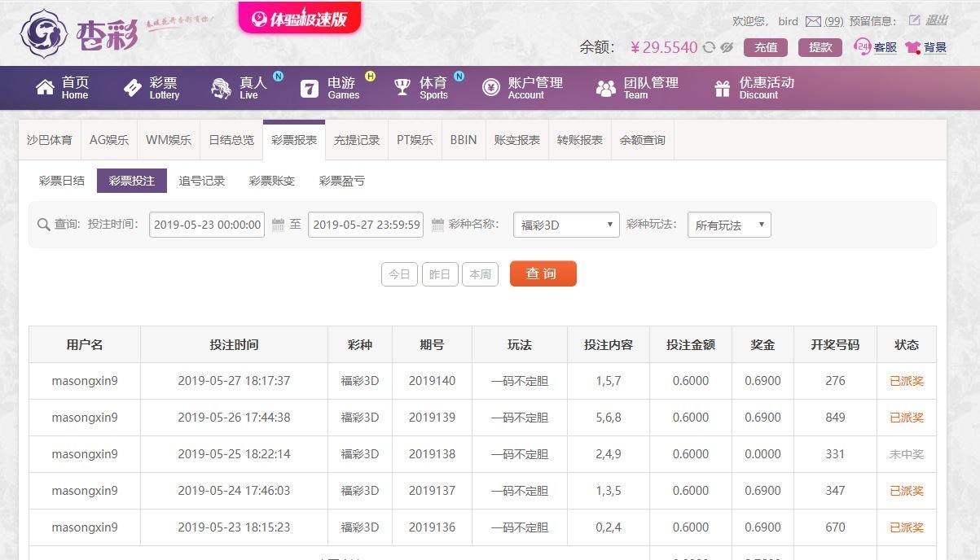Click the 昨日 quick filter button
Screen dimensions: 980x560
[x=440, y=274]
